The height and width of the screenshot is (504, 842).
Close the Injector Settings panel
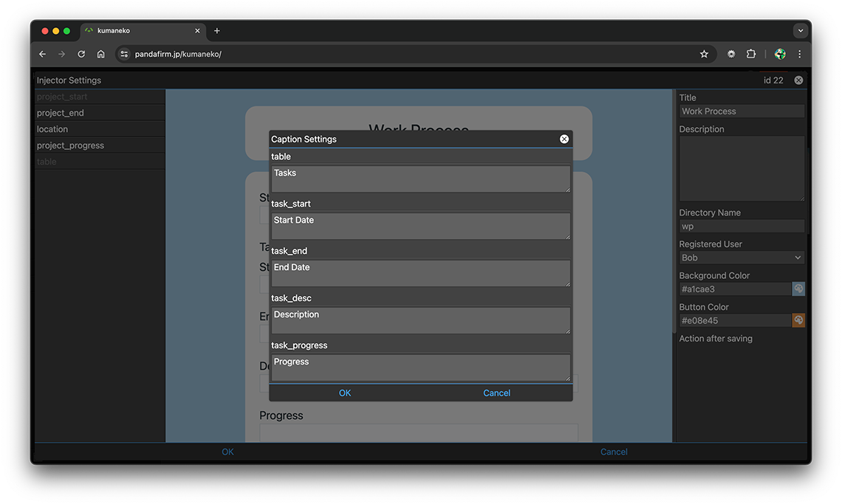tap(798, 80)
